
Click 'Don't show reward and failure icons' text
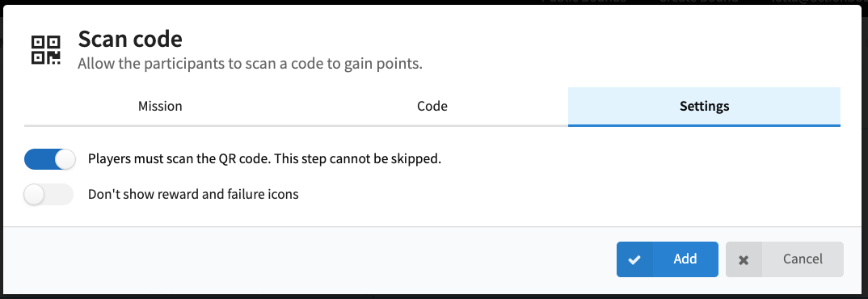point(193,194)
